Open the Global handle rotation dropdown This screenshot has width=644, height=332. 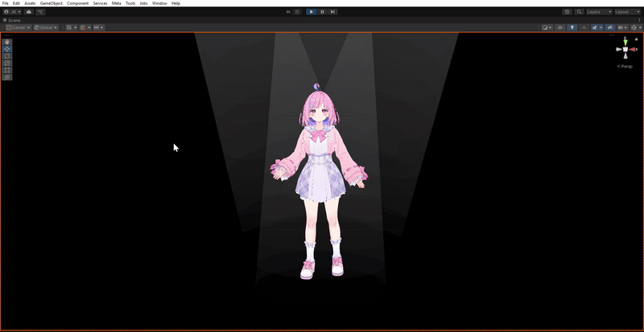coord(46,27)
